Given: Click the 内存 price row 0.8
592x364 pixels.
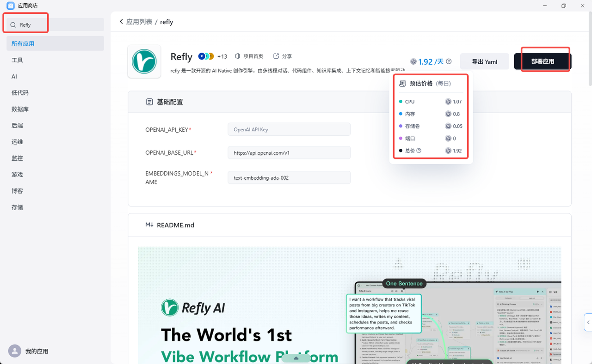Looking at the screenshot, I should (x=430, y=114).
